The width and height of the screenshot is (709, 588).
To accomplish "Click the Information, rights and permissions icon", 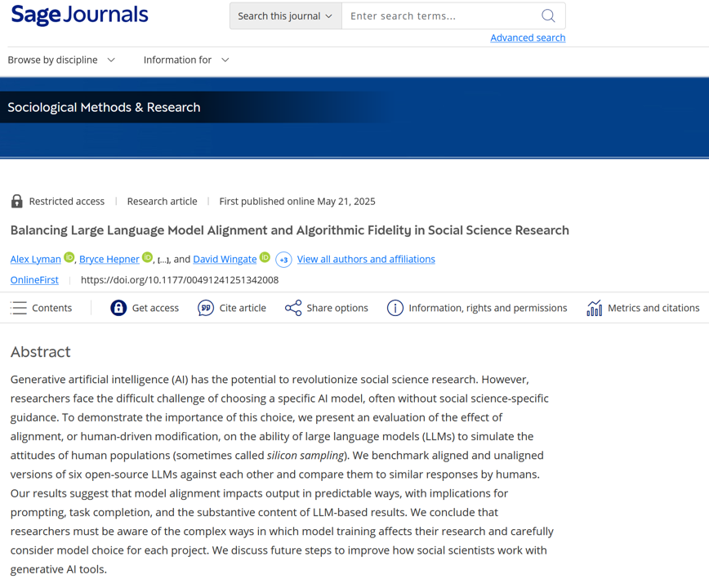I will pyautogui.click(x=395, y=308).
